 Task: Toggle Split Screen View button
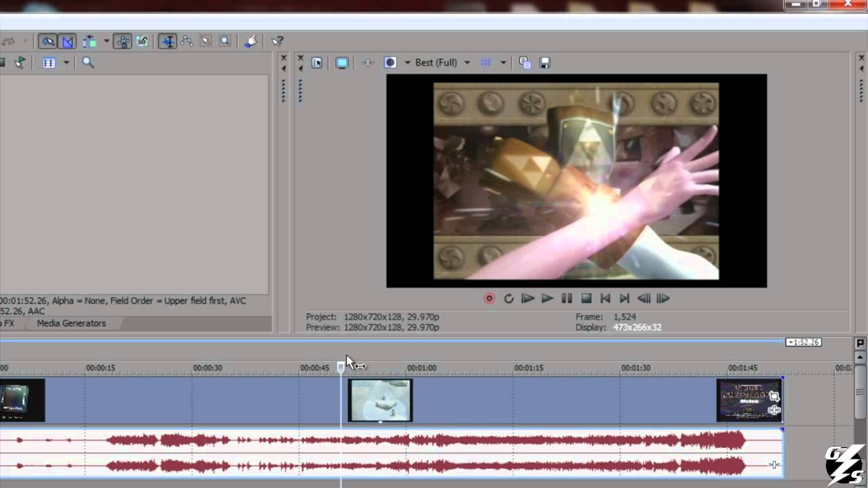(x=391, y=62)
